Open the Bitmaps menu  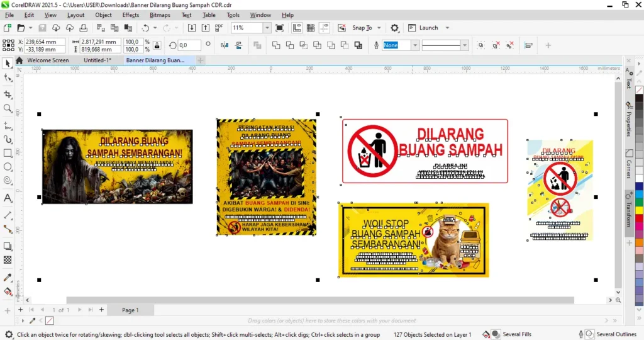coord(160,15)
